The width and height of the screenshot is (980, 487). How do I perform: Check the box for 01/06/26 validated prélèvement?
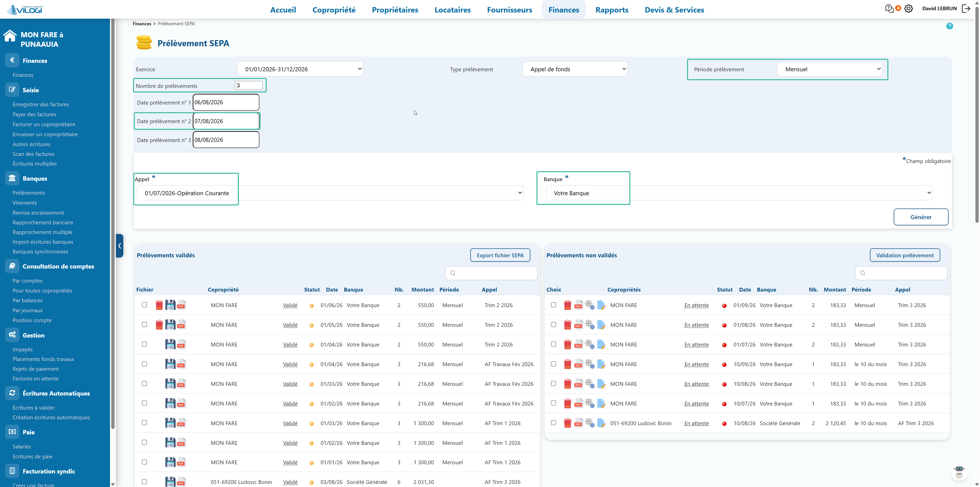[x=144, y=305]
